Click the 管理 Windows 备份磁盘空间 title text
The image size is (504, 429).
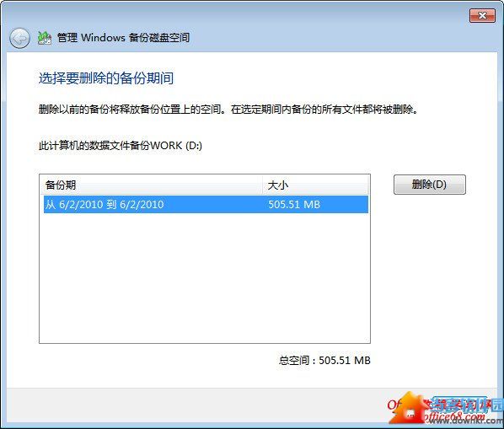(123, 38)
